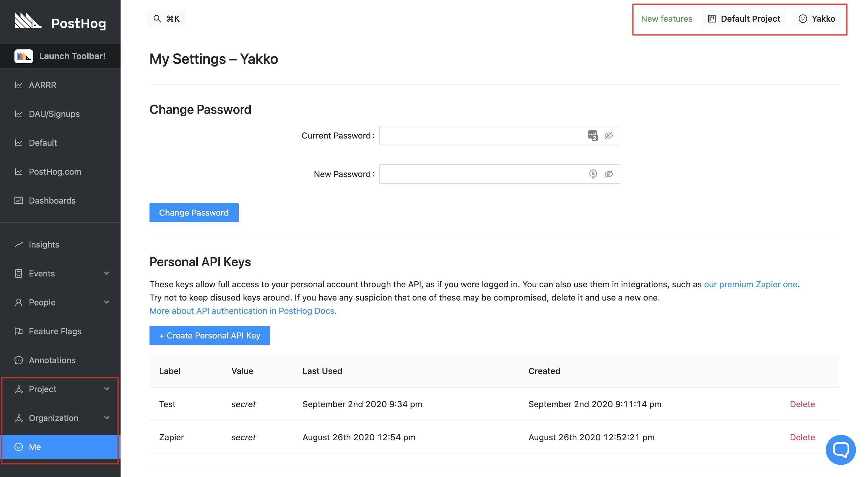Select the Dashboards menu item

pyautogui.click(x=52, y=201)
